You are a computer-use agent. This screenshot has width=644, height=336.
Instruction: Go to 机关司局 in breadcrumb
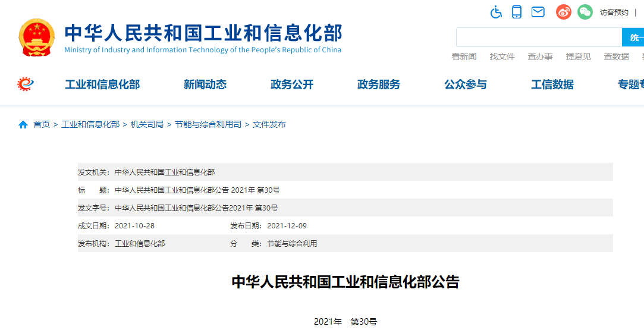click(147, 125)
